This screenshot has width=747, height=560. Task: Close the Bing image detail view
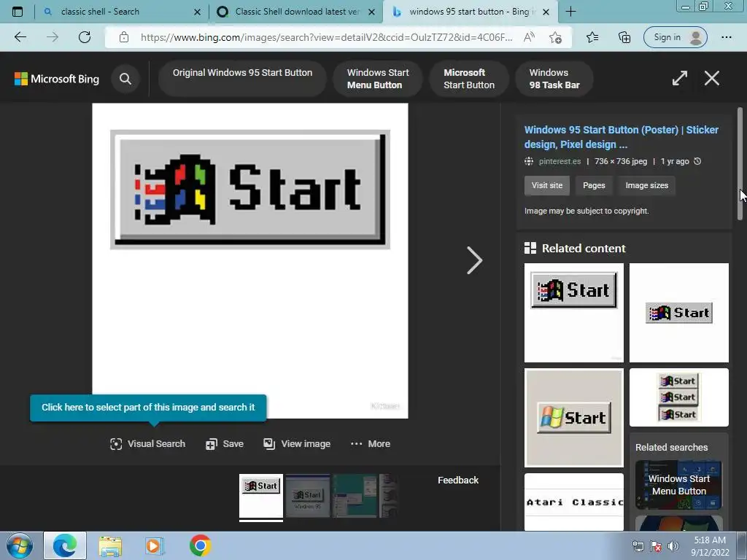click(x=712, y=78)
